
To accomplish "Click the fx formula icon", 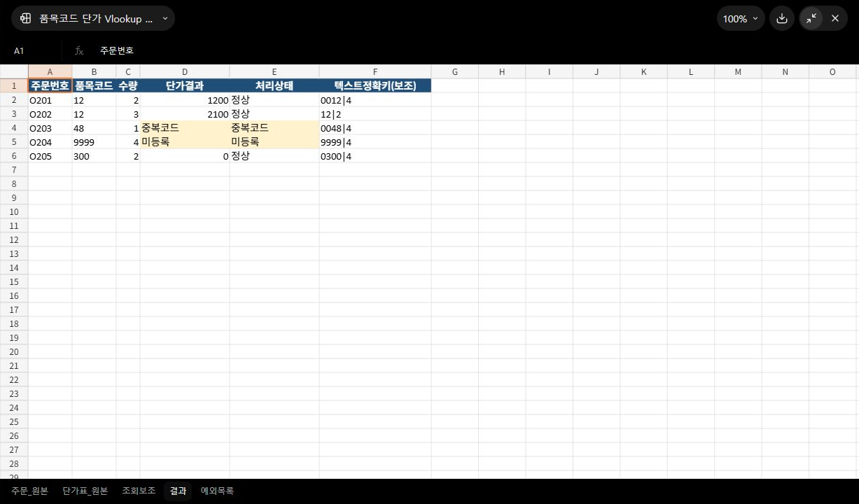I will [x=79, y=50].
